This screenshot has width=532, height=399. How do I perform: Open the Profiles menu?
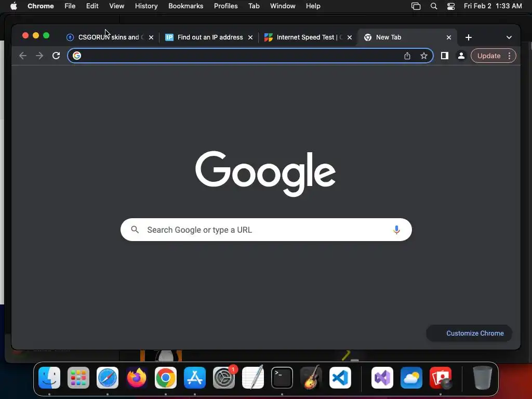tap(225, 6)
